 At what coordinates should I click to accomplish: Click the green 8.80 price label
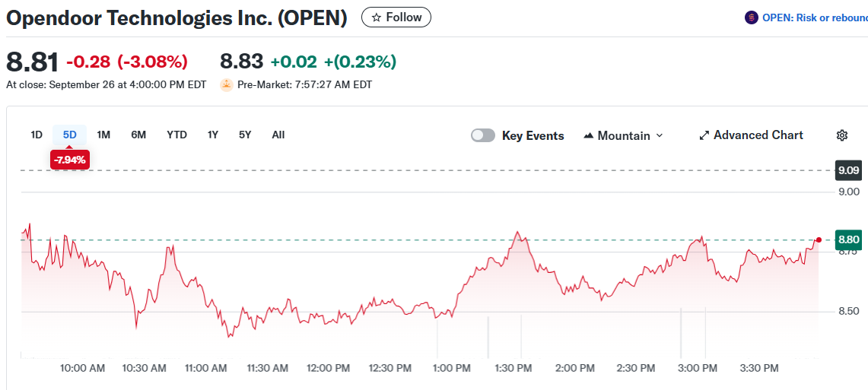[849, 240]
